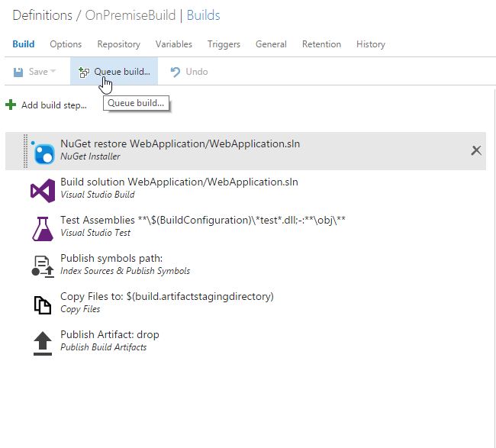
Task: Open the Save dropdown arrow
Action: [53, 71]
